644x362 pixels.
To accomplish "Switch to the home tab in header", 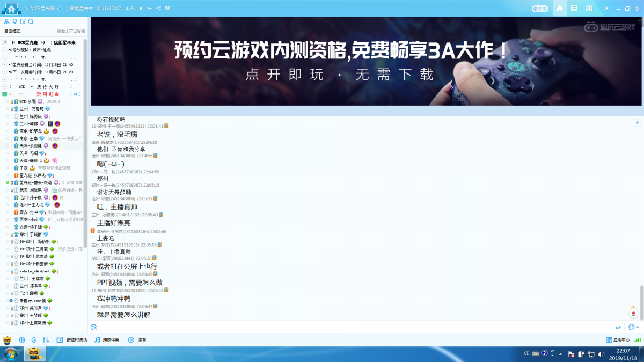I will [x=560, y=9].
